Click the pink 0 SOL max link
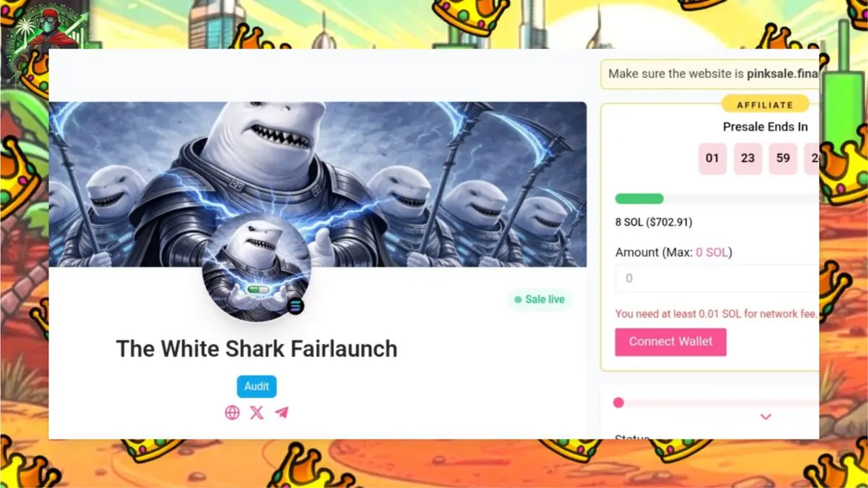The width and height of the screenshot is (868, 488). 712,253
